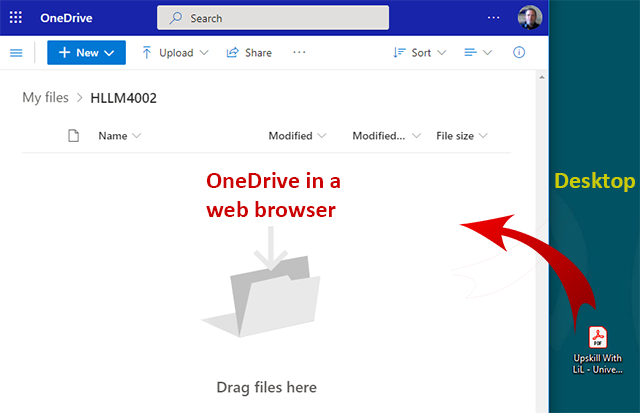
Task: Toggle the left navigation hamburger menu
Action: coord(16,53)
